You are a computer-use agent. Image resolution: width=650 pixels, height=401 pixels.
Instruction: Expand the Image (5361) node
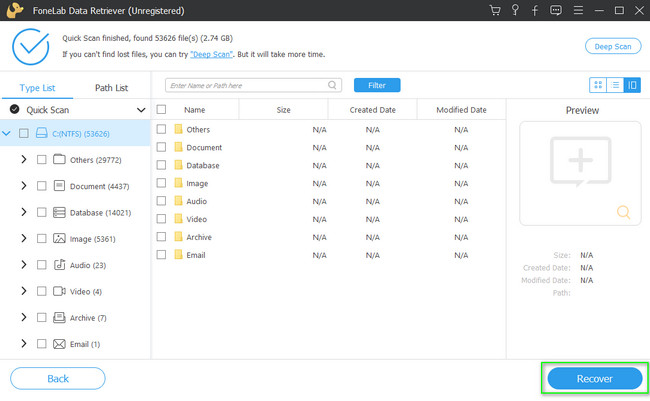[24, 238]
